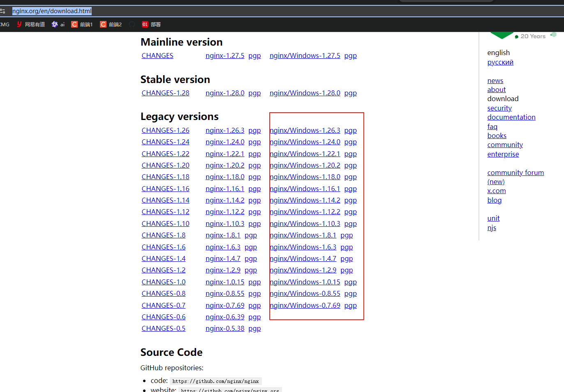564x392 pixels.
Task: Open the books sidebar link
Action: click(497, 136)
